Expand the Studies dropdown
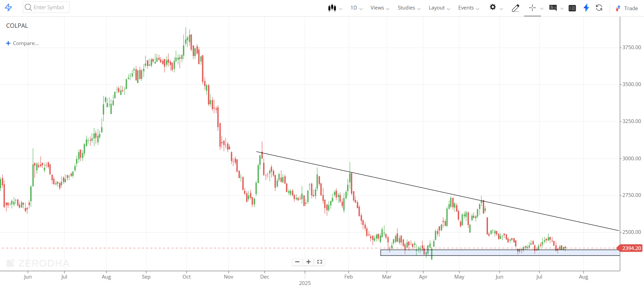 click(x=409, y=8)
